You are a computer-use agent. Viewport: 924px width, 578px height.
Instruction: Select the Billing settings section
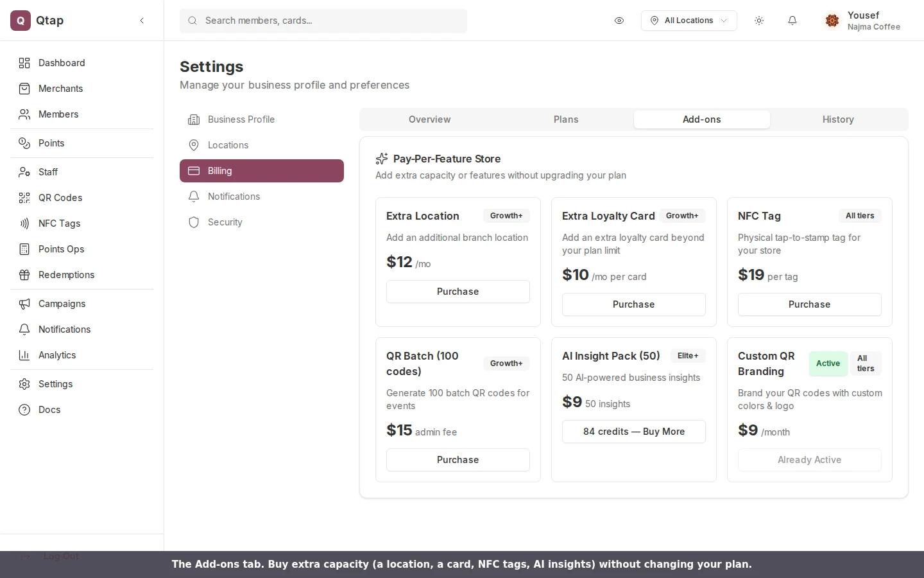click(262, 171)
